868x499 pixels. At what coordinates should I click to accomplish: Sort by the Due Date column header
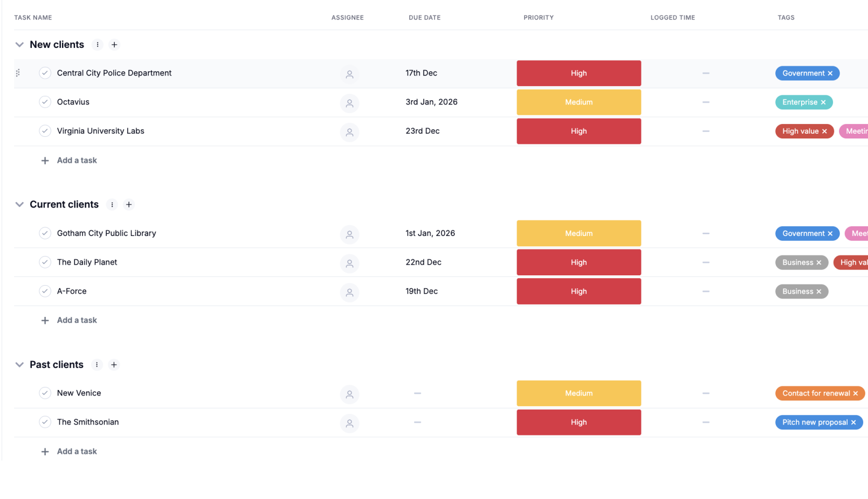point(424,18)
